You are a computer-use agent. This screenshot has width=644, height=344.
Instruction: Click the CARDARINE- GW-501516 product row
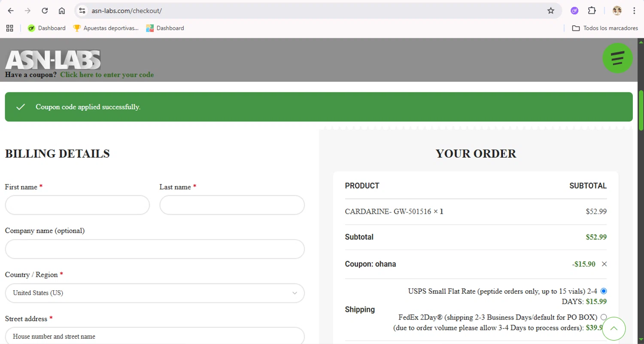coord(476,212)
